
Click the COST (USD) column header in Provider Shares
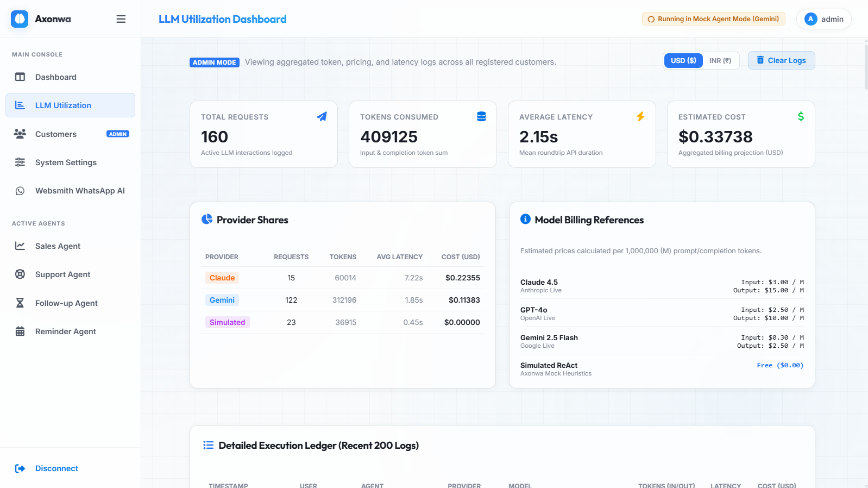click(461, 257)
